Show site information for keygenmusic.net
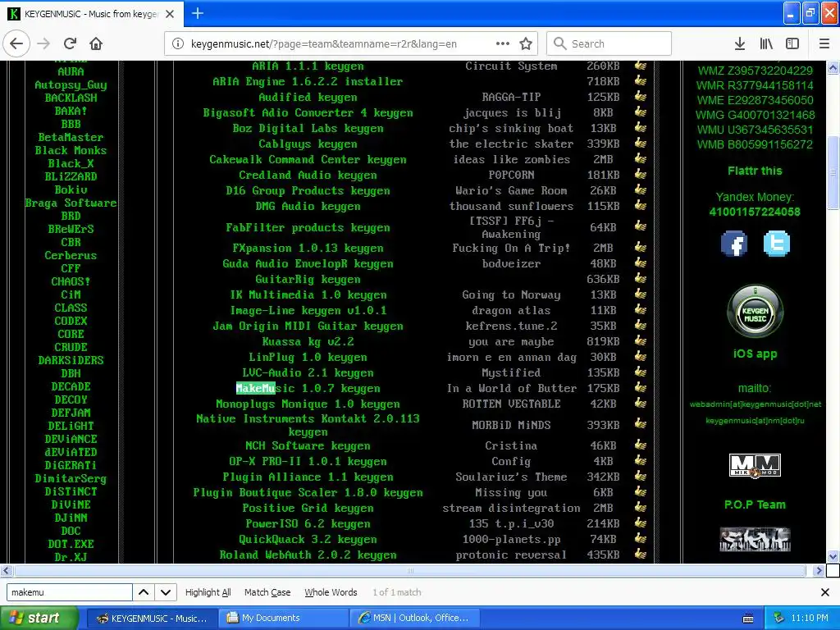This screenshot has height=630, width=840. [177, 43]
